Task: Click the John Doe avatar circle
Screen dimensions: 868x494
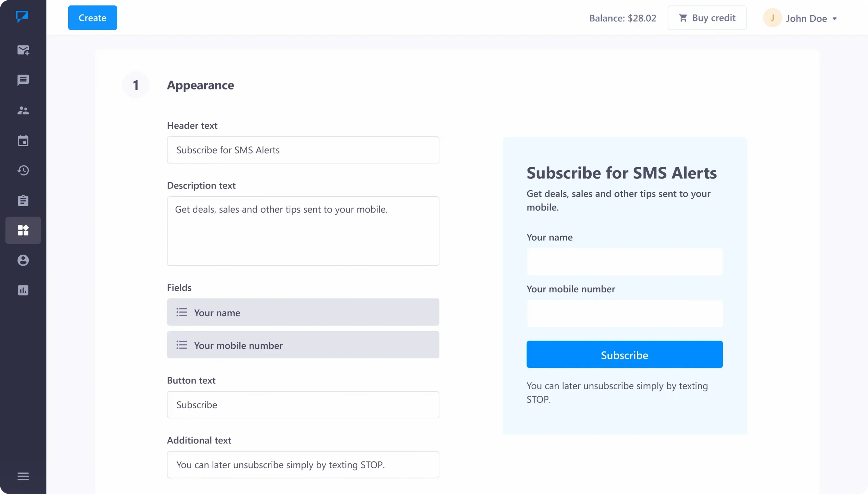Action: [x=772, y=18]
